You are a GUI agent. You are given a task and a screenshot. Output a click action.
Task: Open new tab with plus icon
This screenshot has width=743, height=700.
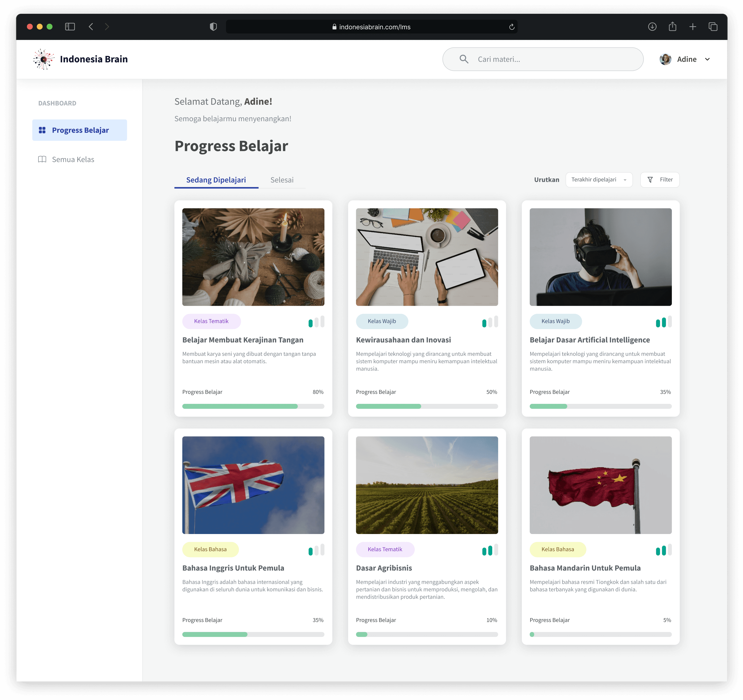(x=692, y=27)
